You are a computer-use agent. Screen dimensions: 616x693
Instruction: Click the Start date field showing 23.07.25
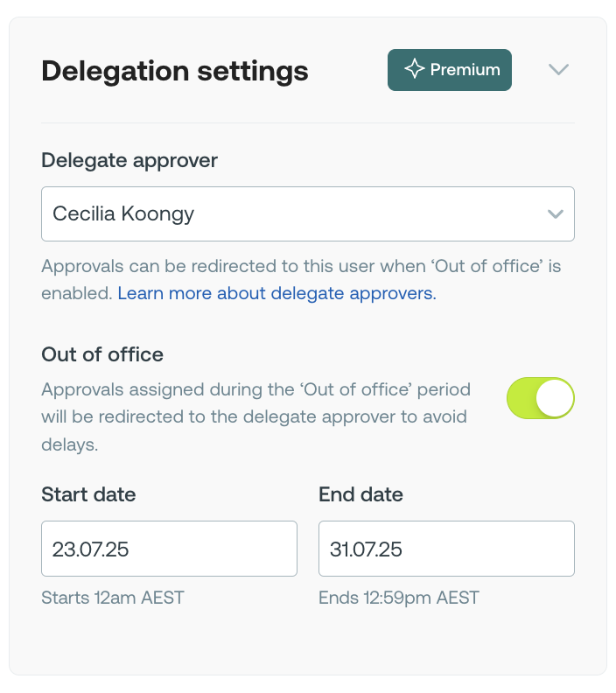(169, 549)
